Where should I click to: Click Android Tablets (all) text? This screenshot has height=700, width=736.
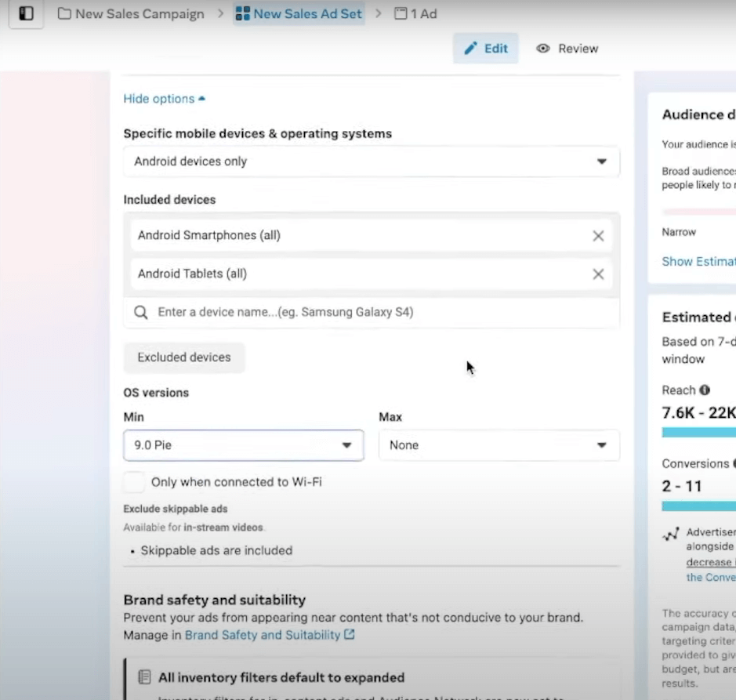(192, 274)
